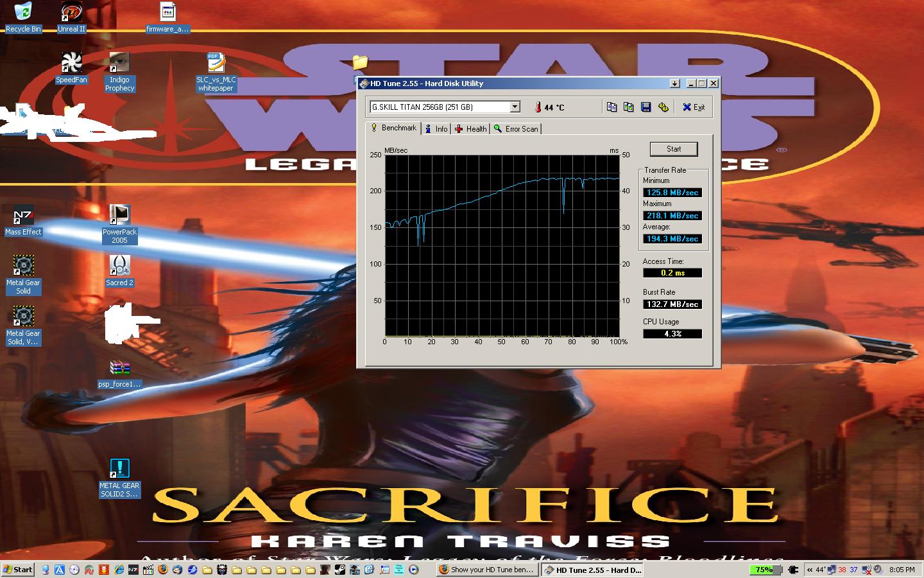Copy HD Tune screenshot to clipboard
The width and height of the screenshot is (924, 578).
coord(629,107)
